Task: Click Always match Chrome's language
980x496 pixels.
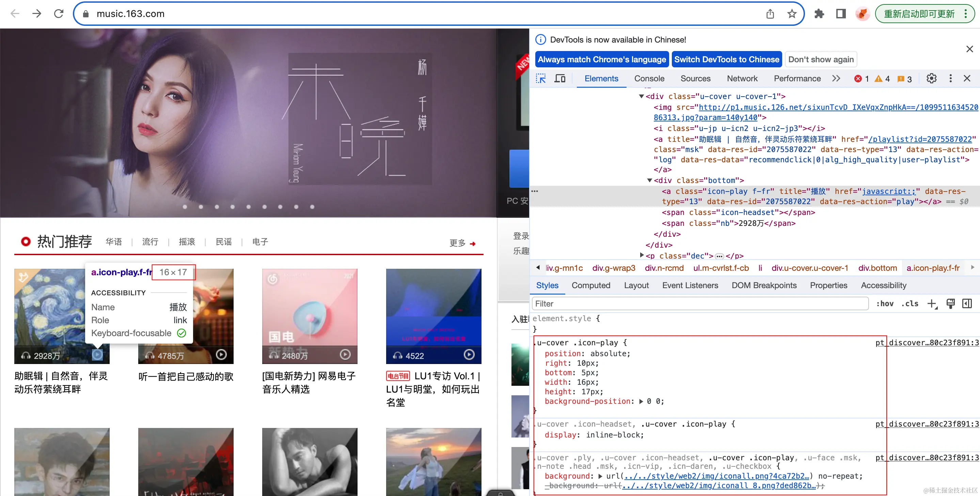Action: 602,59
